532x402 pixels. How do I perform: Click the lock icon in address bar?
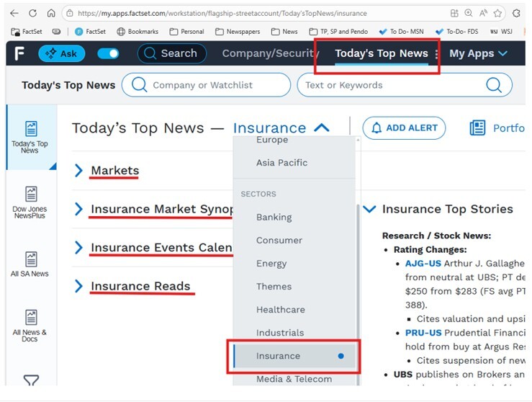(70, 13)
